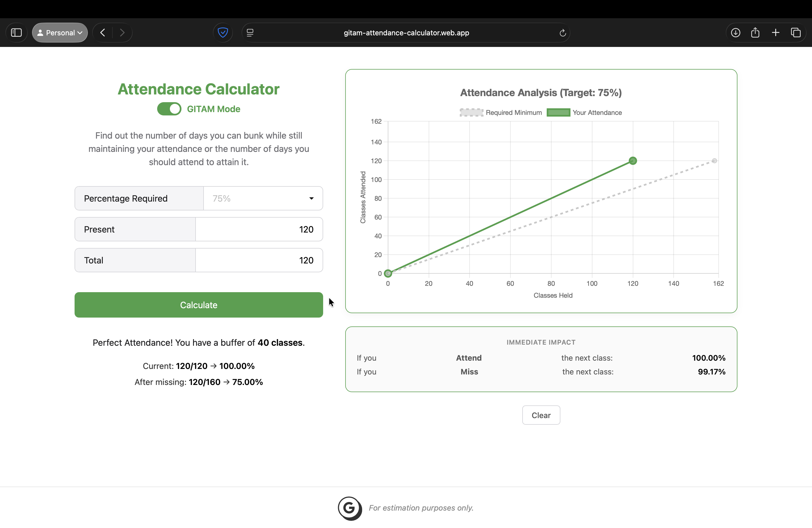
Task: Go back to the previous page
Action: coord(103,33)
